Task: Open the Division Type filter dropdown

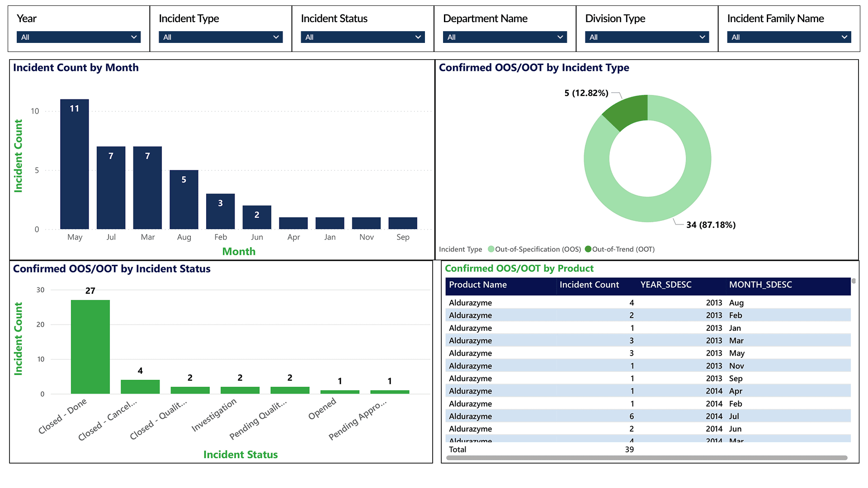Action: point(646,37)
